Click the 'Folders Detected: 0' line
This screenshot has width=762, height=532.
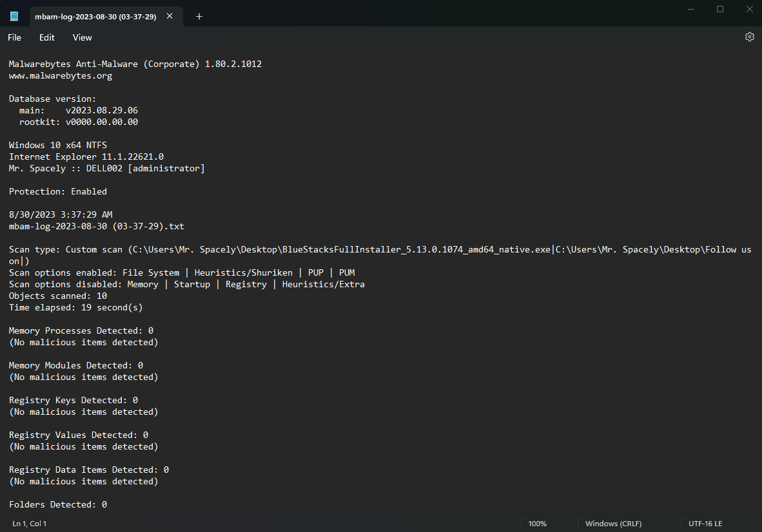click(58, 505)
